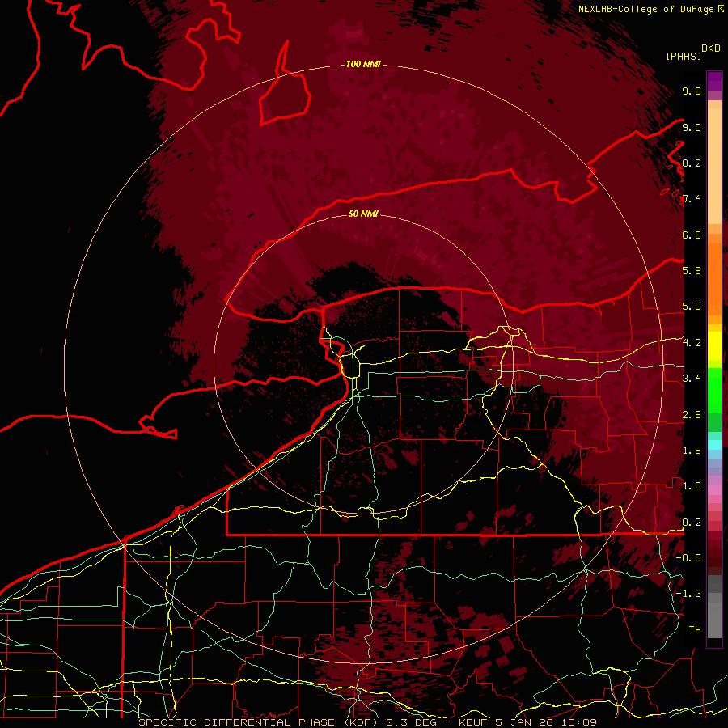Click the 9.8 value on the legend
The image size is (728, 728).
[x=692, y=91]
